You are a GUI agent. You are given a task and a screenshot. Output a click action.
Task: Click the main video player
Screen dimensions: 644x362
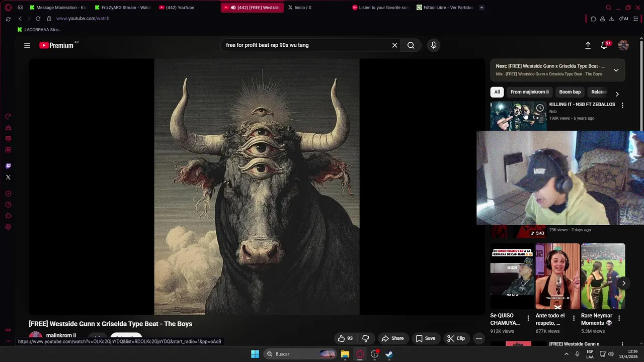257,187
